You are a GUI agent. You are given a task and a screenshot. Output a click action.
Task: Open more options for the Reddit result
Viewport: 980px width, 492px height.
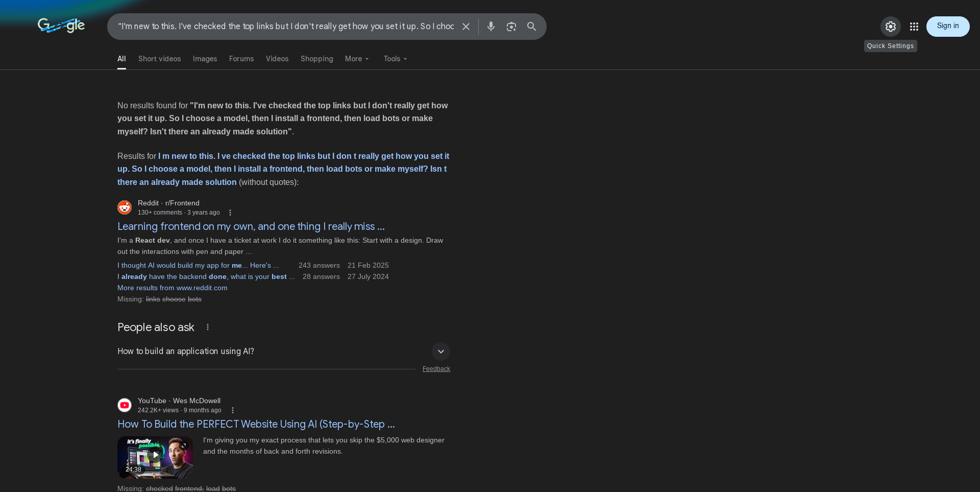tap(230, 213)
